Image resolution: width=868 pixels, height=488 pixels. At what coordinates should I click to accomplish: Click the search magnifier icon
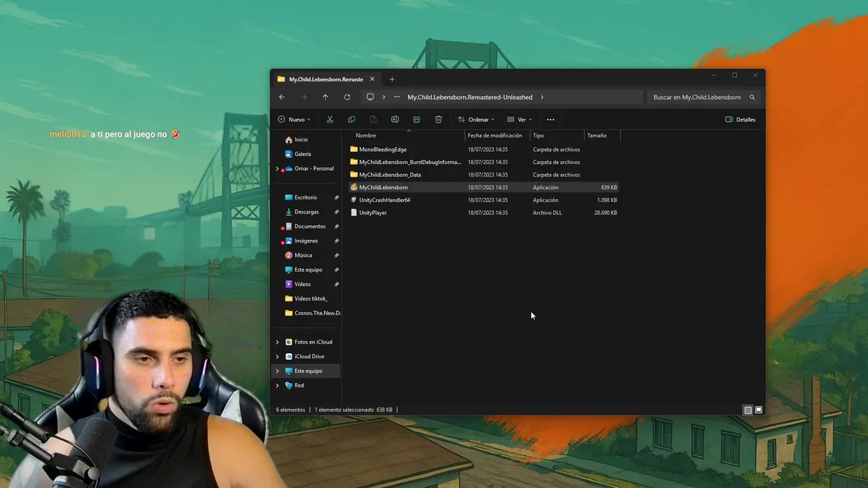[752, 97]
